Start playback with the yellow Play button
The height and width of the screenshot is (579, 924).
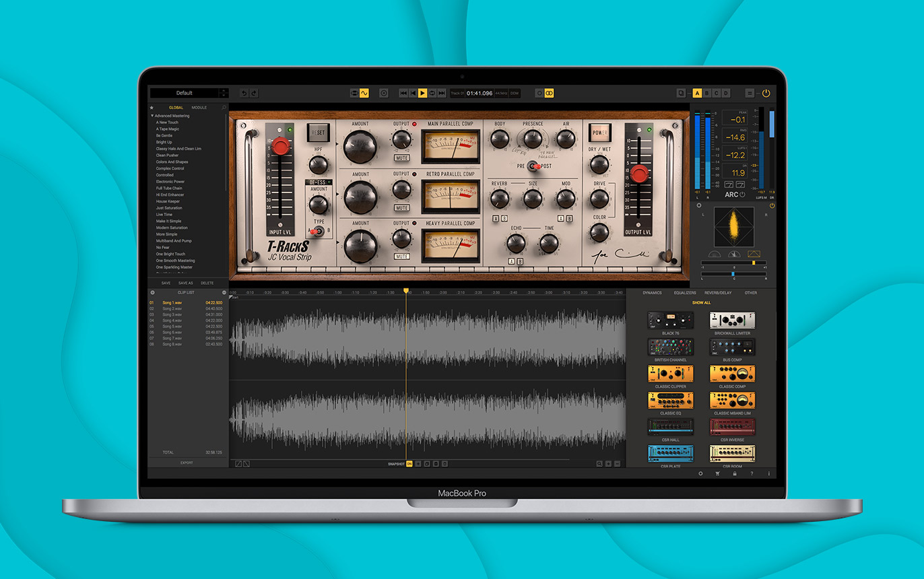(x=422, y=93)
